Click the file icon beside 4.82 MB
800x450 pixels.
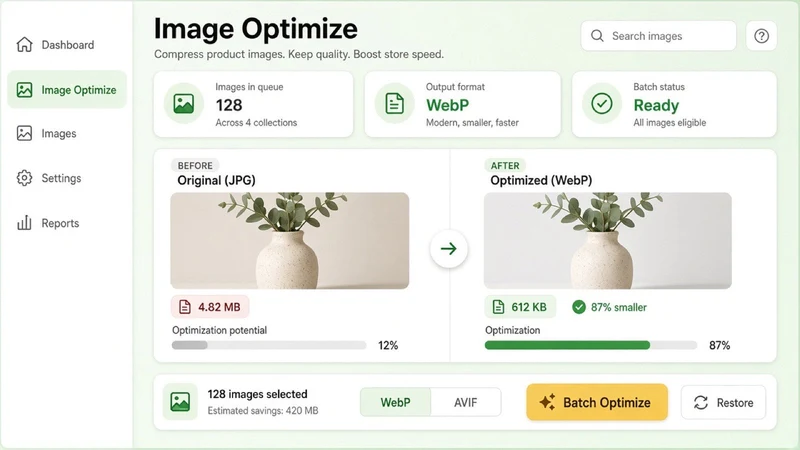pos(185,307)
